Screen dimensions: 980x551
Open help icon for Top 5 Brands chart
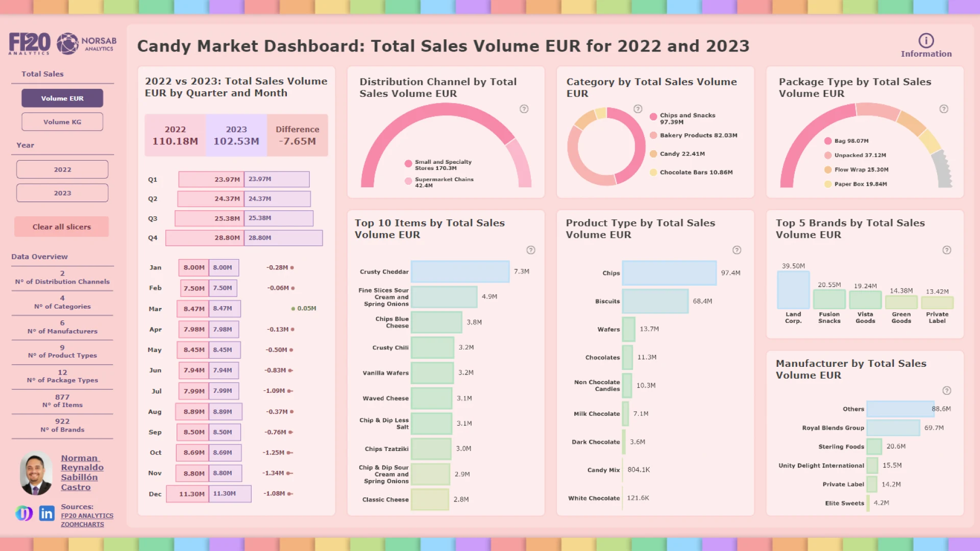(947, 250)
